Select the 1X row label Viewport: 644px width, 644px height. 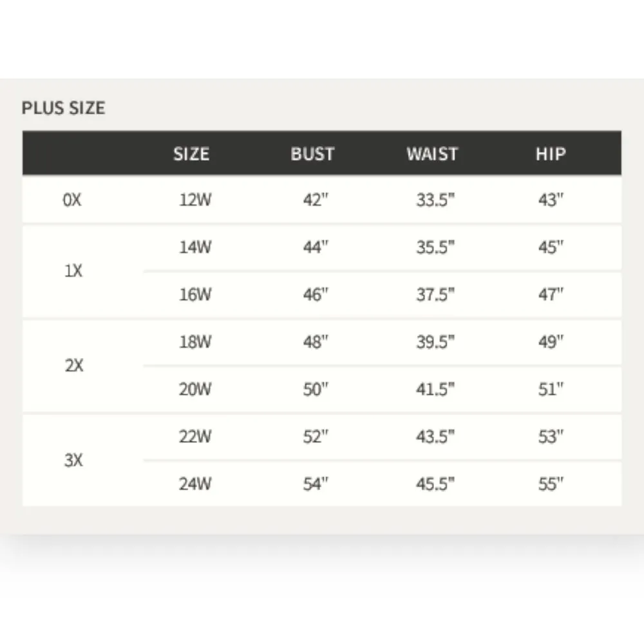[x=73, y=271]
